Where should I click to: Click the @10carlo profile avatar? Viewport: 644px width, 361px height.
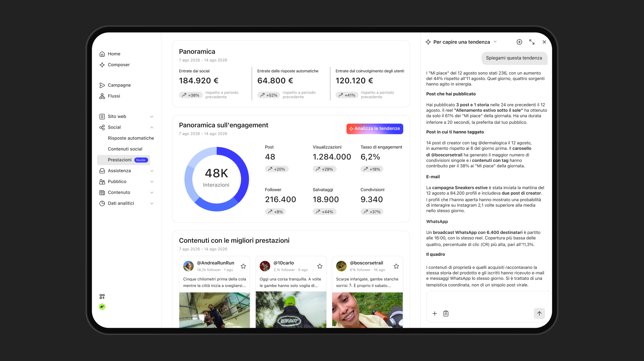pyautogui.click(x=265, y=266)
